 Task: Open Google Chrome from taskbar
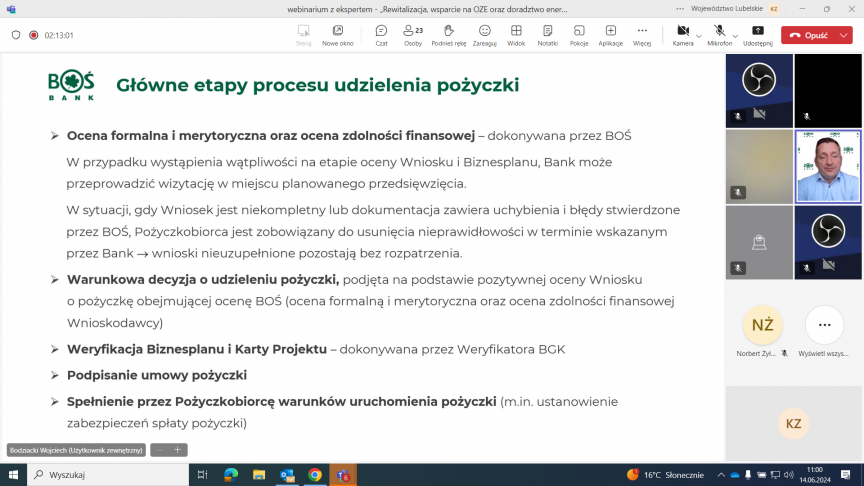coord(315,474)
